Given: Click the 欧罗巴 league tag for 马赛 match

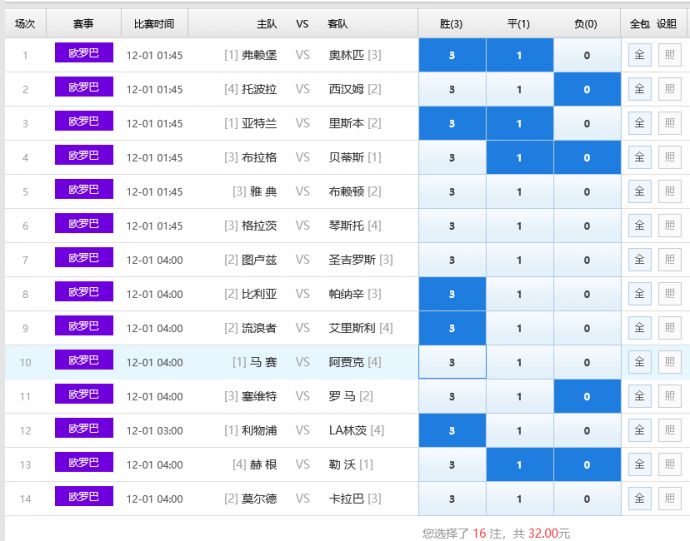Looking at the screenshot, I should click(84, 361).
